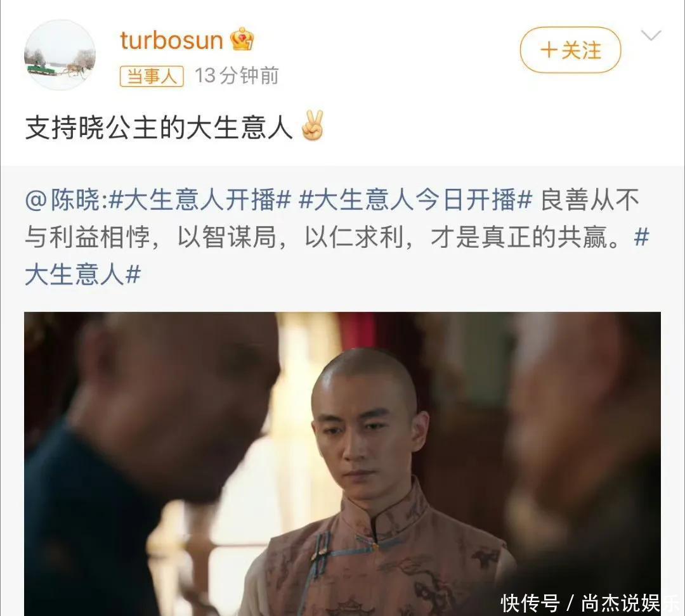Expand the post options chevron at top right
The height and width of the screenshot is (616, 685).
tap(651, 35)
